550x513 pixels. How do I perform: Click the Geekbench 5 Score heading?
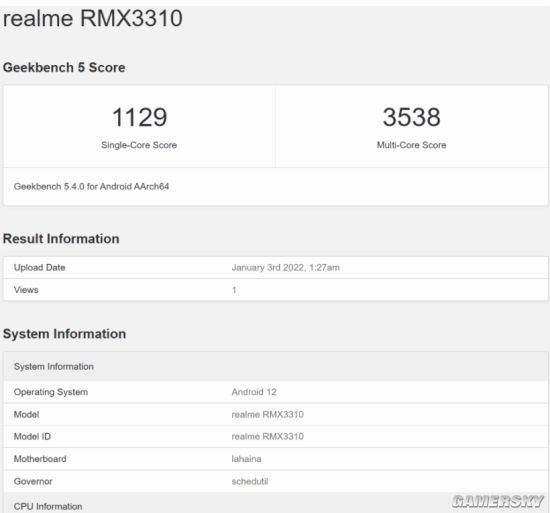(x=64, y=67)
